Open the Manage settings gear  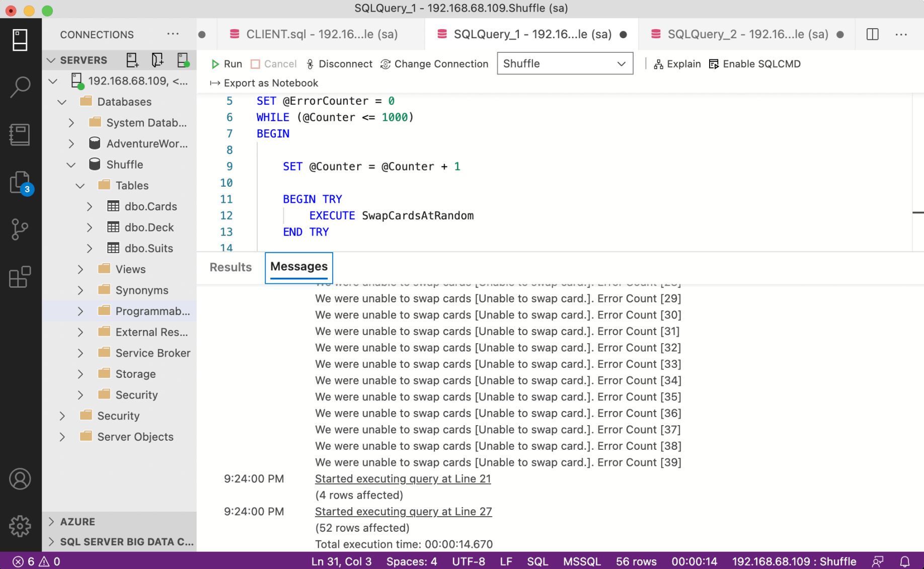20,526
